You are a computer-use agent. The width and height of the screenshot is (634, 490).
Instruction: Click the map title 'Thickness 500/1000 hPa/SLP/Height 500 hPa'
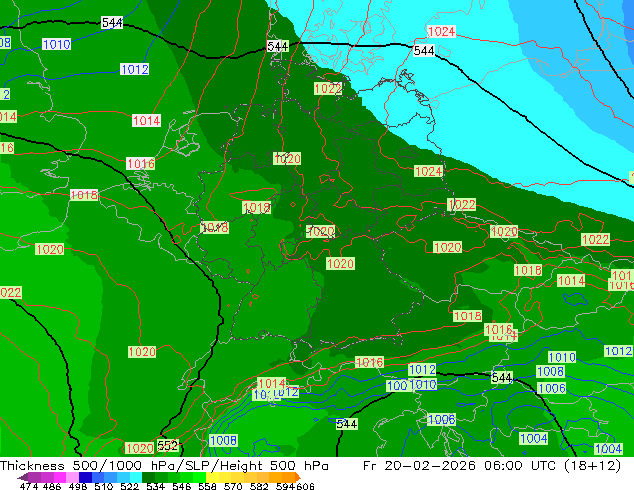[164, 466]
